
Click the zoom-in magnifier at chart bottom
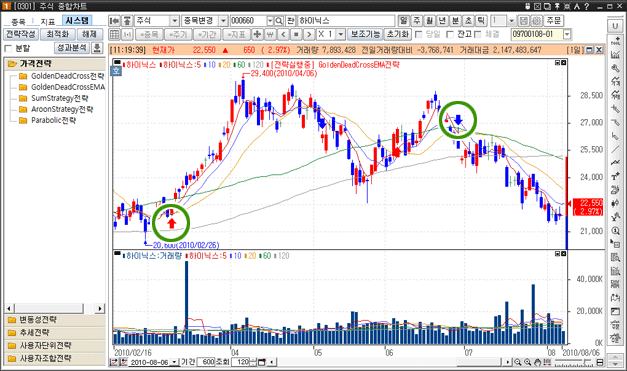518,362
